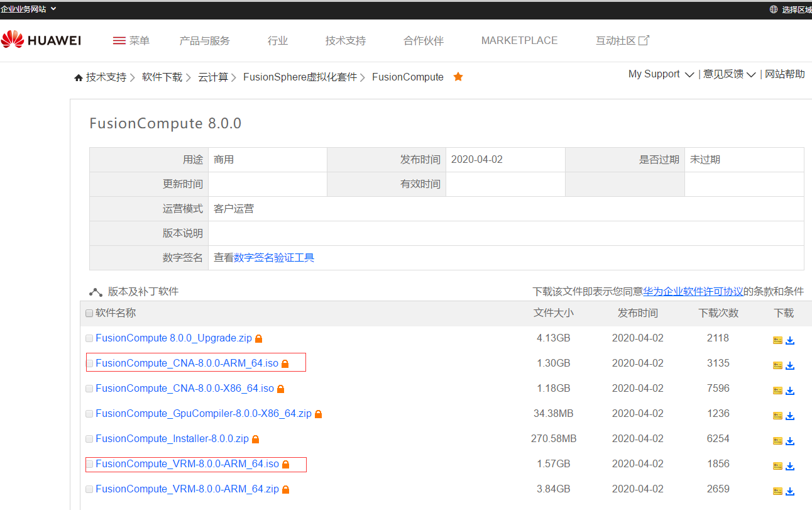This screenshot has height=510, width=812.
Task: Toggle the select-all checkbox beside 软件名称
Action: [x=89, y=313]
